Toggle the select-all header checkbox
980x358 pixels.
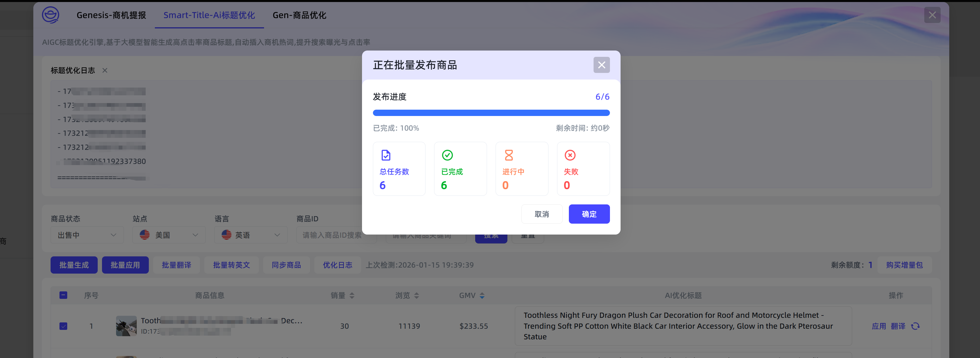coord(63,295)
